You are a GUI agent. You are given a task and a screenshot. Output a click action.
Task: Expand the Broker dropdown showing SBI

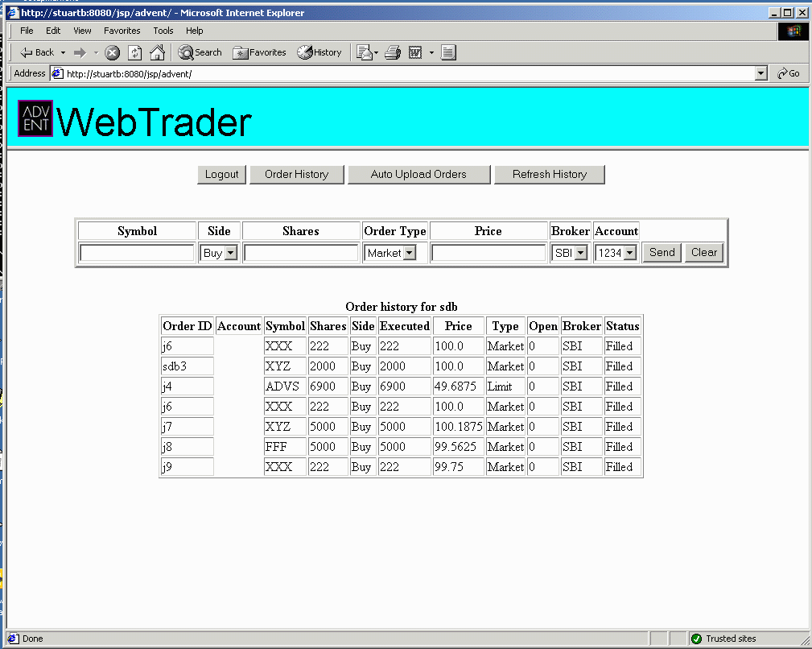[570, 253]
